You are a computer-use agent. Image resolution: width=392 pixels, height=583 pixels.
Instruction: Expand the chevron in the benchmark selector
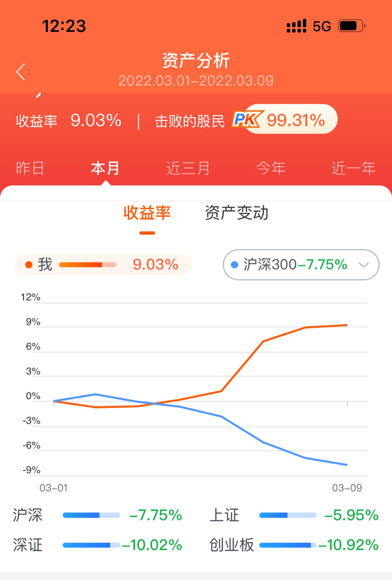point(363,265)
